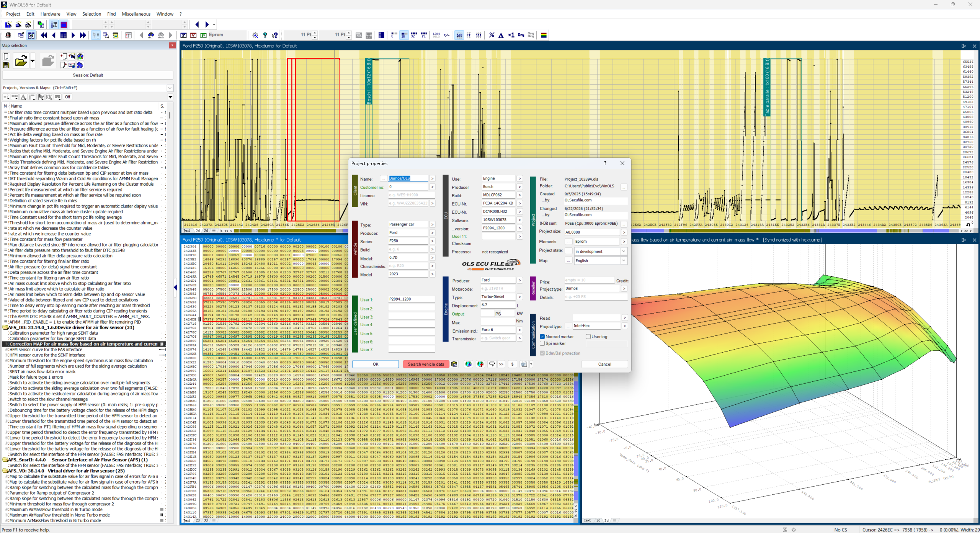Collapse the AFS_VD virtual driver folder
The image size is (980, 533).
click(5, 471)
